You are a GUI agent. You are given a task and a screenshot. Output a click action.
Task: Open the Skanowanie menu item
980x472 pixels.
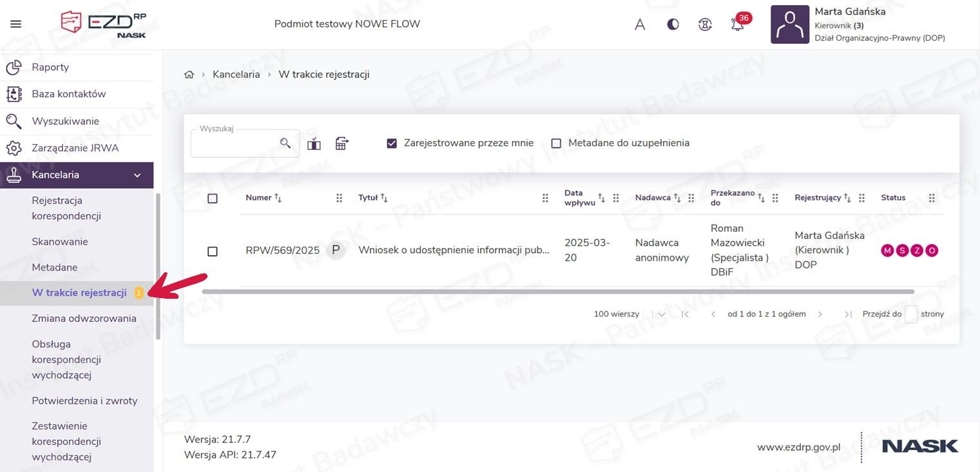(60, 241)
